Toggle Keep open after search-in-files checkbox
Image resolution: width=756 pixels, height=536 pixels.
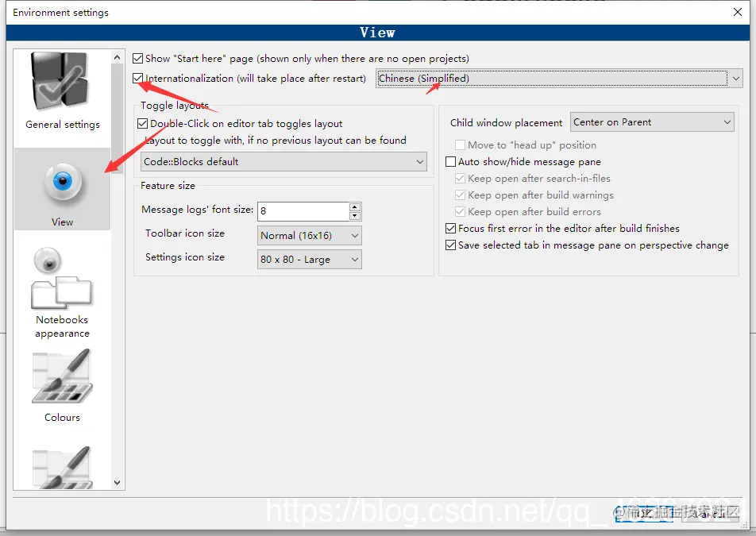tap(461, 179)
